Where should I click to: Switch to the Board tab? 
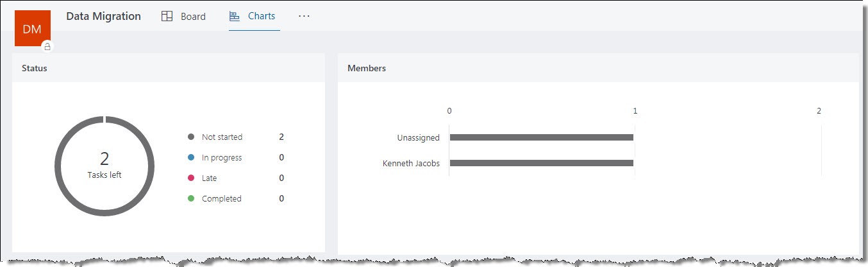(x=184, y=17)
